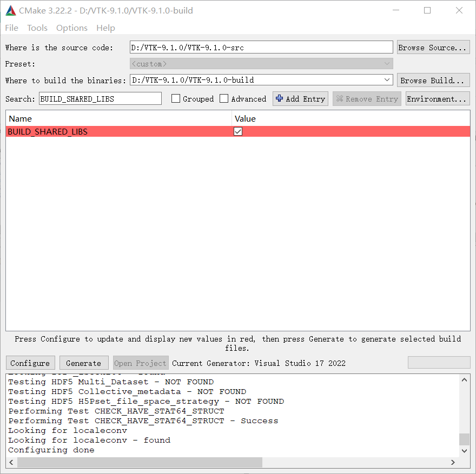The image size is (476, 474).
Task: Open the Options menu
Action: coord(72,28)
